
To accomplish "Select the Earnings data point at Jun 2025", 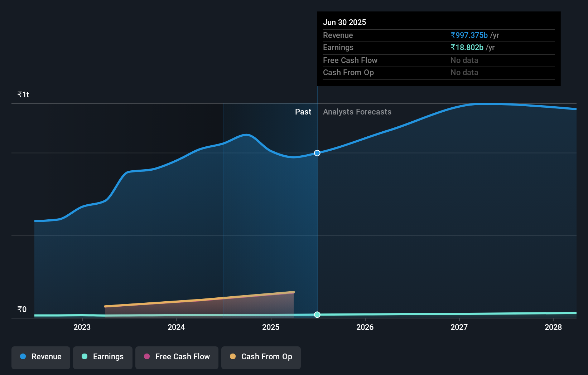I will click(x=317, y=315).
